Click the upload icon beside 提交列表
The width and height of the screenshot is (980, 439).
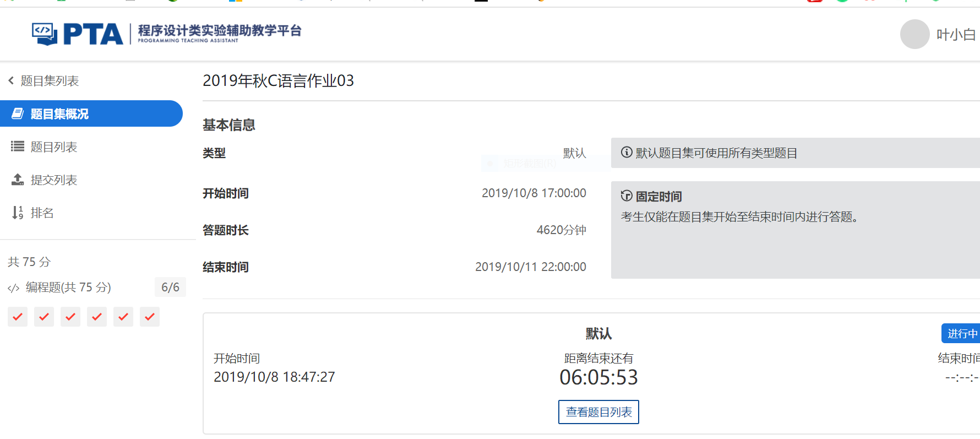pyautogui.click(x=18, y=180)
